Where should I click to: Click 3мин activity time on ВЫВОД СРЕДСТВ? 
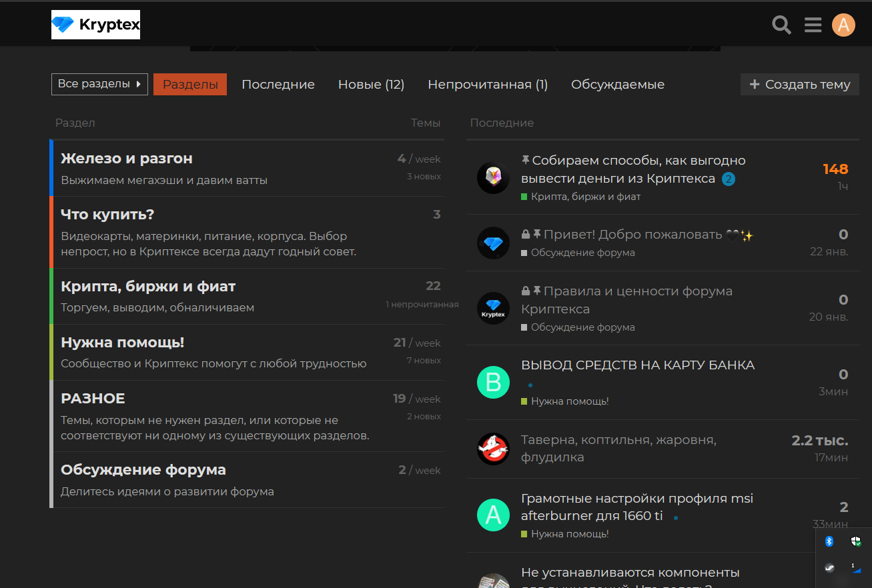[833, 392]
